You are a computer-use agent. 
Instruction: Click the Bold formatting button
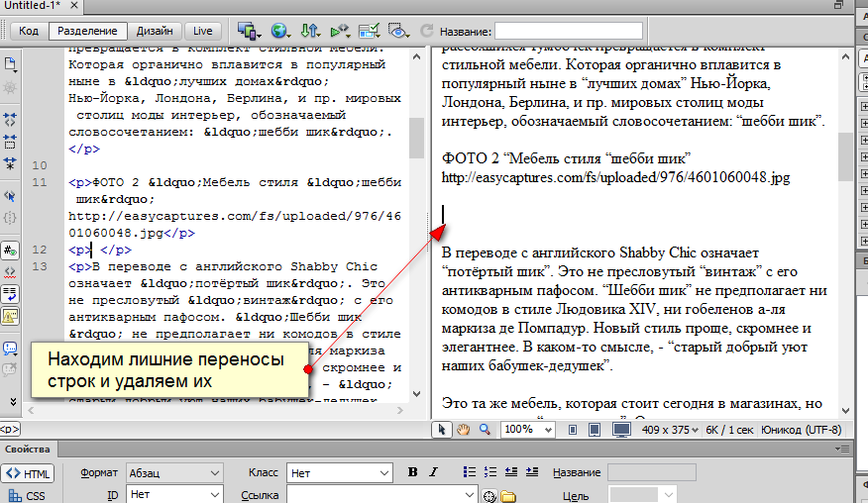413,472
